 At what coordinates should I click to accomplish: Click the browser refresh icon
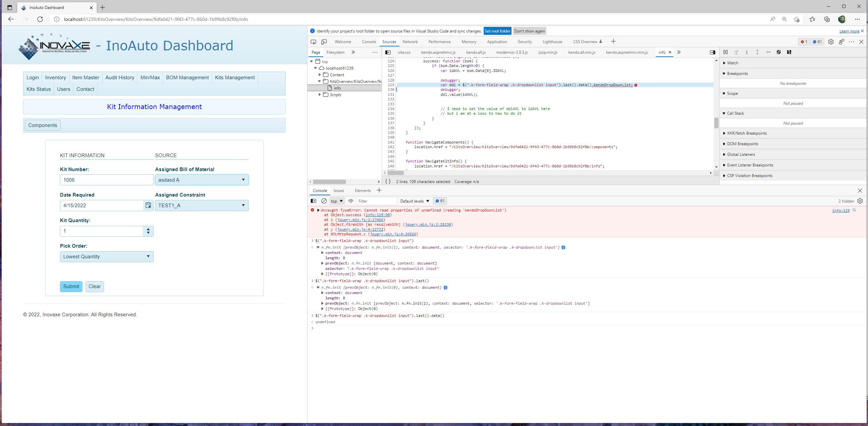(x=40, y=19)
